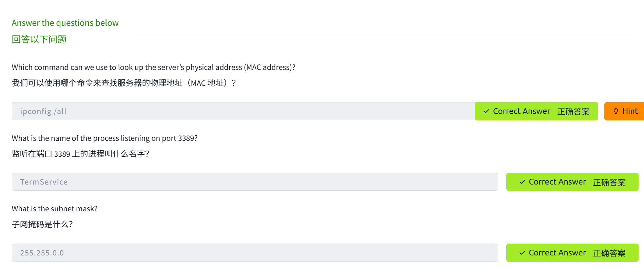Click the Chinese heading 回答以下问题

click(39, 39)
